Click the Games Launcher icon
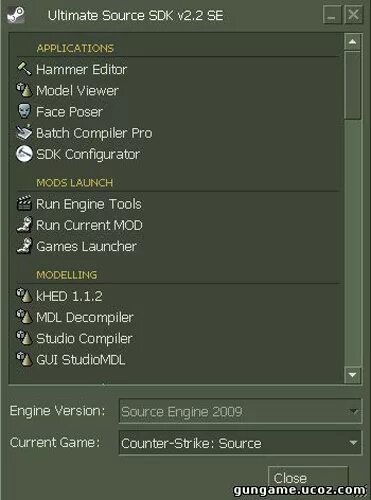The height and width of the screenshot is (500, 371). pos(24,246)
